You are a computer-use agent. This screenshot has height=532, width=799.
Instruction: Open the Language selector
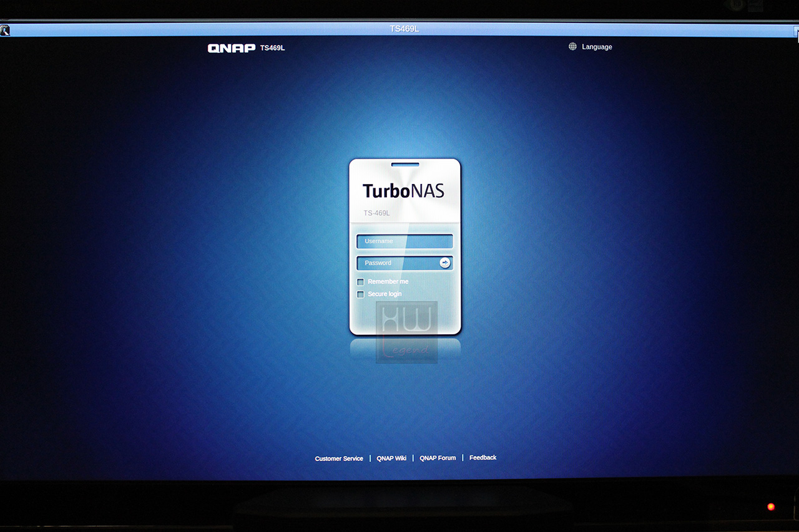point(597,47)
